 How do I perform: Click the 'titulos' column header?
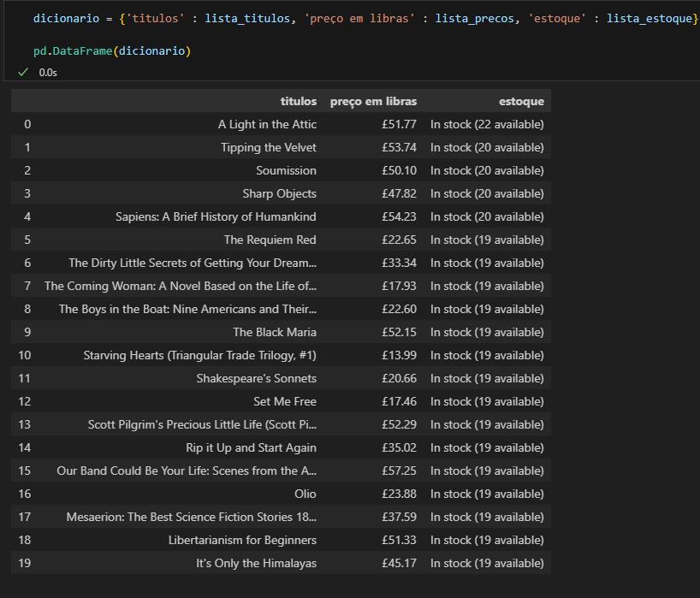point(298,101)
